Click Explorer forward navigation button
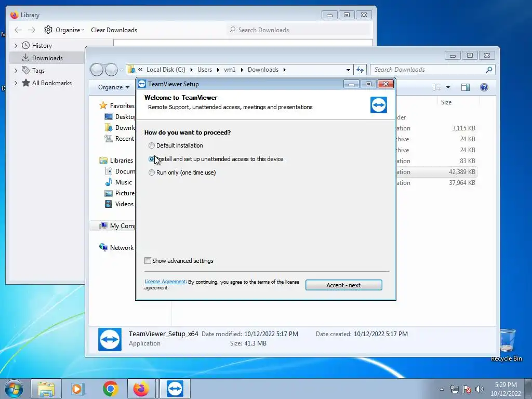This screenshot has height=399, width=532. click(111, 70)
